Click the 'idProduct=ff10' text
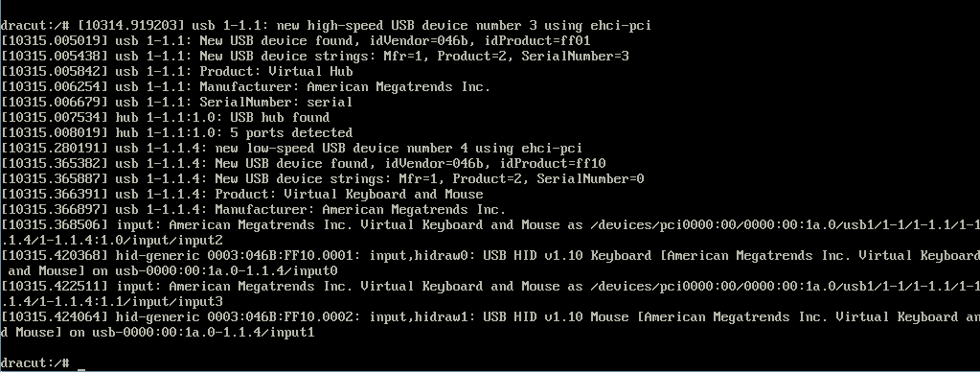The width and height of the screenshot is (980, 373). click(x=552, y=163)
